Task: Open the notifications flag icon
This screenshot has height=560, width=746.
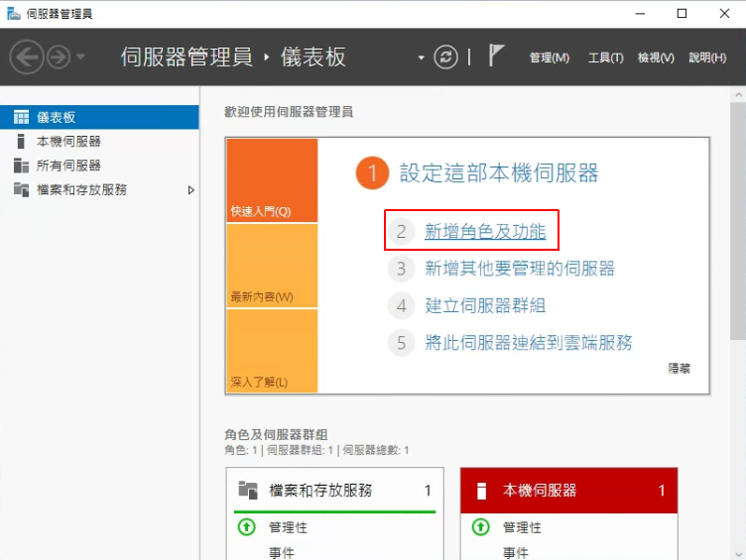Action: click(497, 56)
